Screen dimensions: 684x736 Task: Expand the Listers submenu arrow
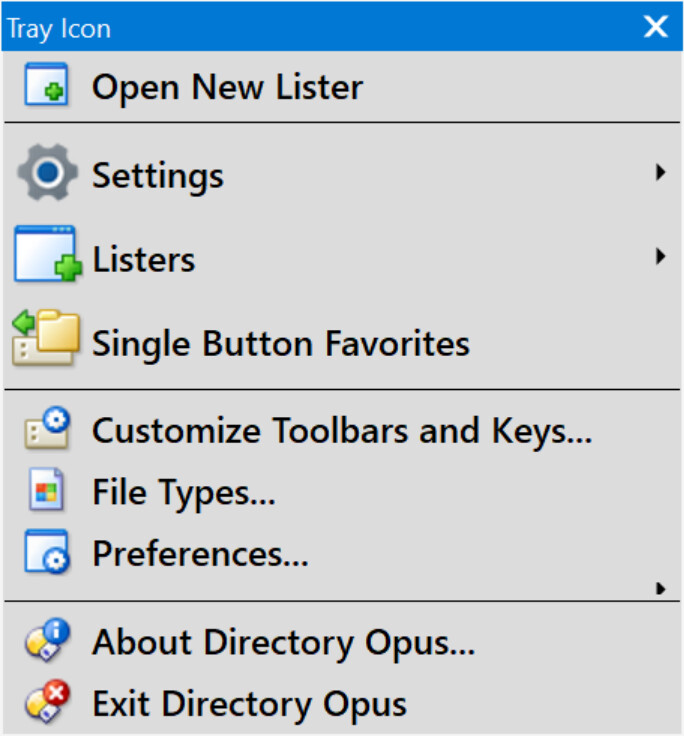click(660, 258)
